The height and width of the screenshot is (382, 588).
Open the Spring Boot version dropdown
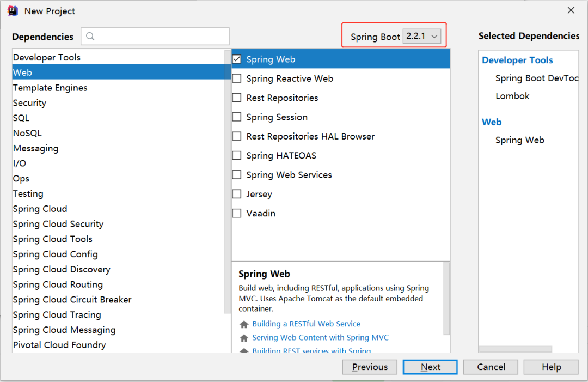tap(422, 37)
